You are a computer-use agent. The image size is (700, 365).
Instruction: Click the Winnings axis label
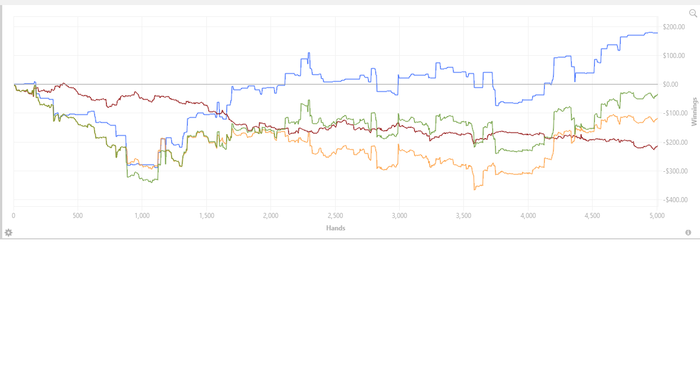coord(694,112)
